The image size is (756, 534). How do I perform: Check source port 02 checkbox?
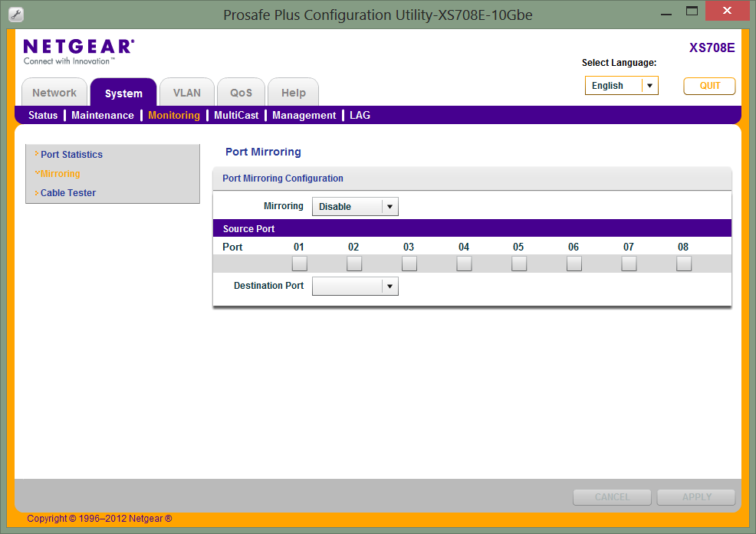[x=354, y=264]
